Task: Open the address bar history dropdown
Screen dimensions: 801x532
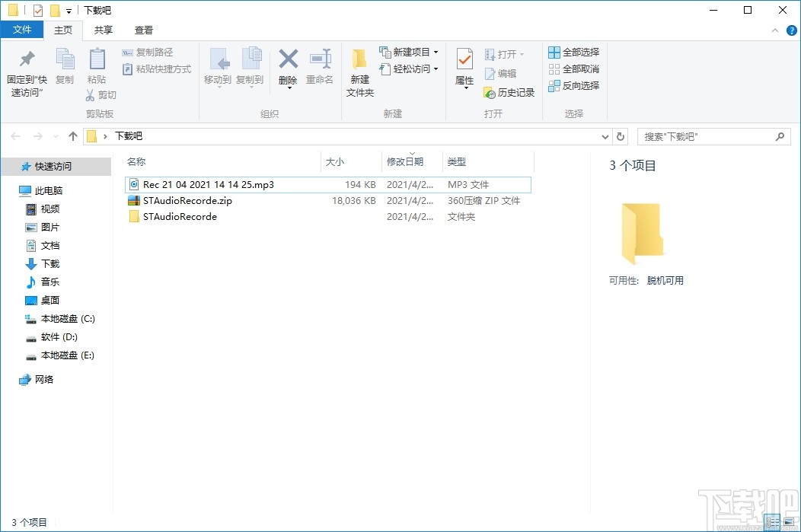Action: 605,136
